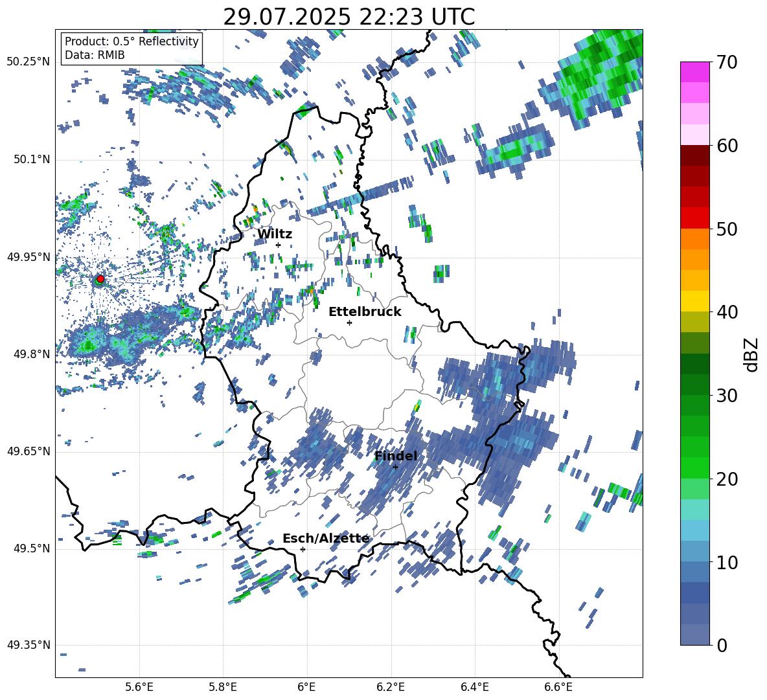Click the colorbar tick label 20
Screen dimensions: 767x700
pyautogui.click(x=727, y=479)
